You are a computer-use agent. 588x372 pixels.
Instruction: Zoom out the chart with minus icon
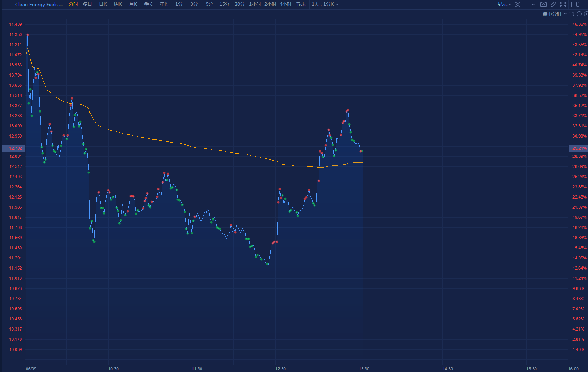point(579,14)
